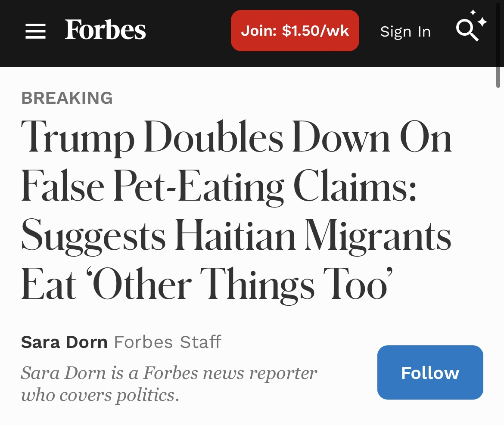The height and width of the screenshot is (425, 504).
Task: Click the word 'Suggests' in the headline
Action: point(93,236)
